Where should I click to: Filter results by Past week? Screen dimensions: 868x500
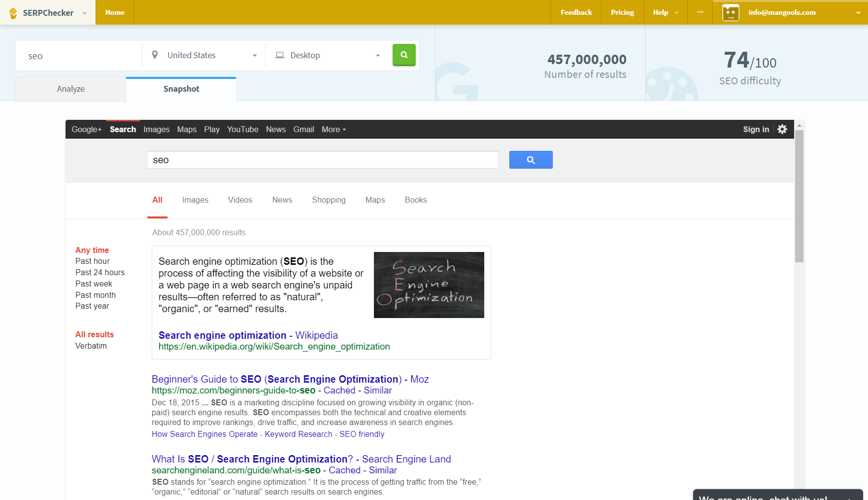pos(94,284)
